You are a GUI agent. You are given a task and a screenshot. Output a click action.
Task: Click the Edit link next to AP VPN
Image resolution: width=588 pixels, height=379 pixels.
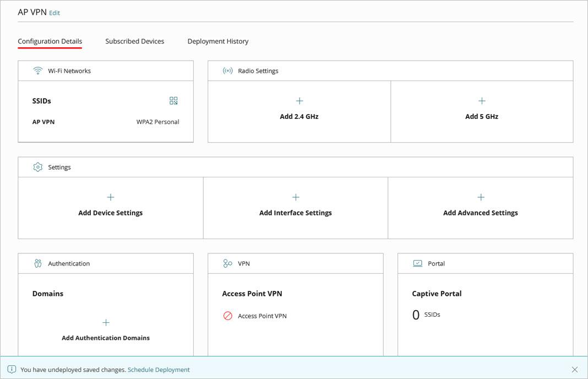(54, 13)
